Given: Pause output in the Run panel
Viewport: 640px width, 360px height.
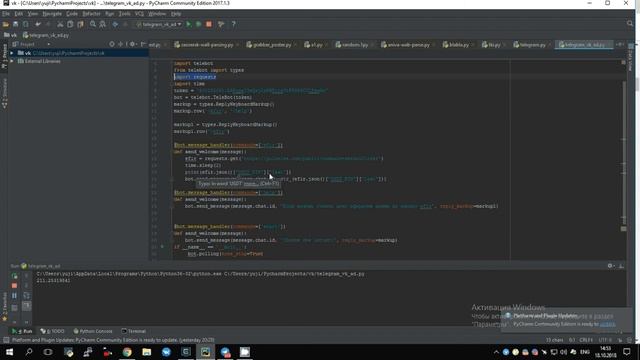Looking at the screenshot, I should [x=14, y=296].
